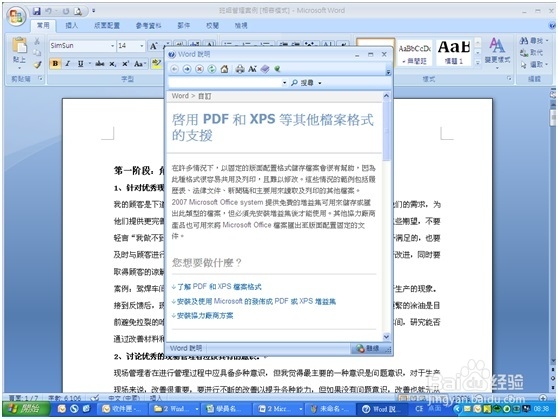Click the Paste clipboard icon
558x419 pixels.
[x=20, y=46]
